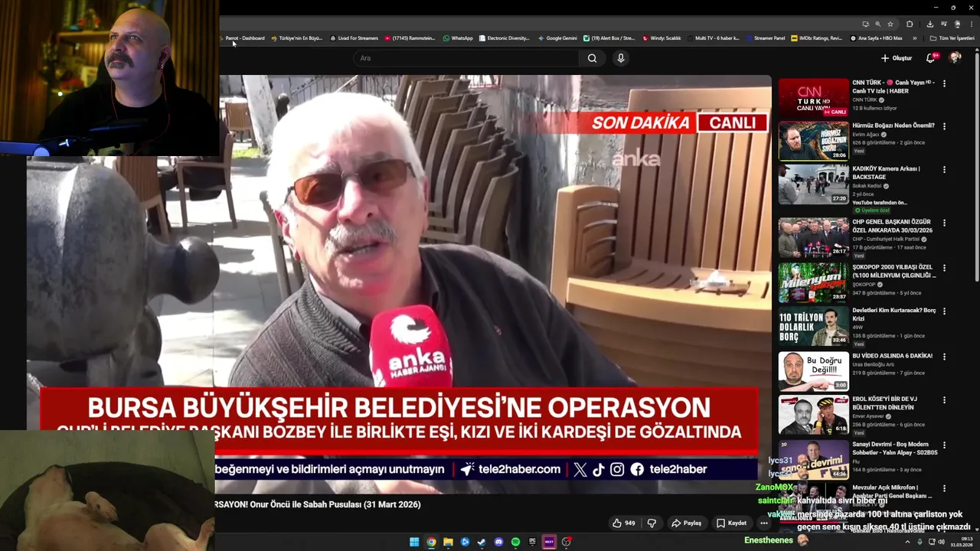980x551 pixels.
Task: Expand the hidden bookmarks chevron
Action: [914, 38]
